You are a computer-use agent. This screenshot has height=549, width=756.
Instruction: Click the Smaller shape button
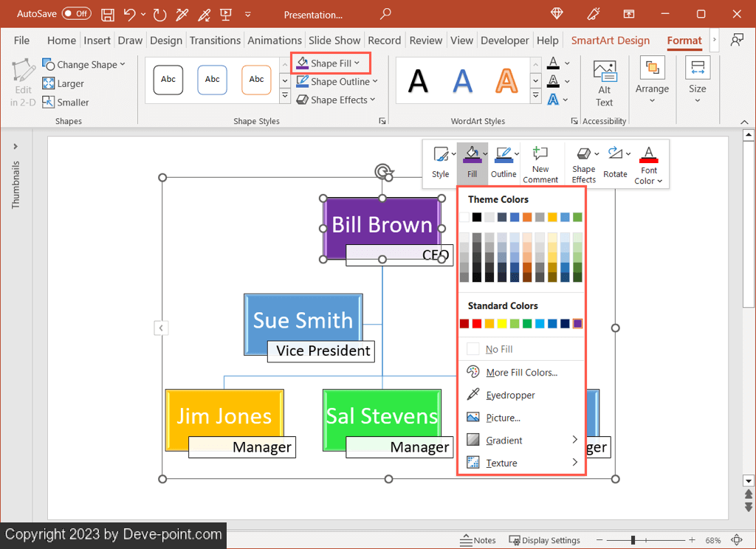[x=65, y=103]
